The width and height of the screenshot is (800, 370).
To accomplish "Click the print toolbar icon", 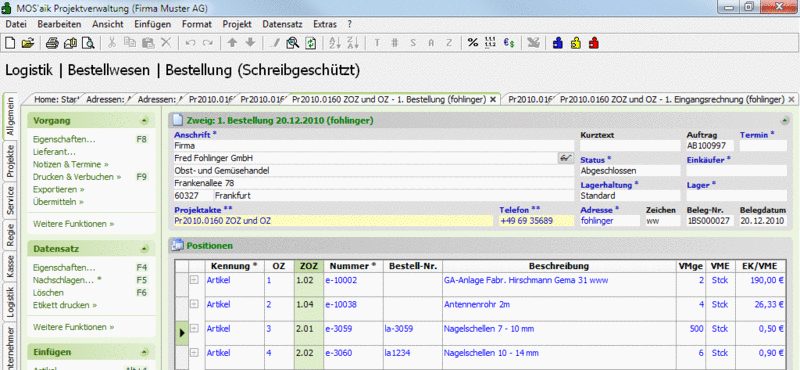I will (53, 43).
